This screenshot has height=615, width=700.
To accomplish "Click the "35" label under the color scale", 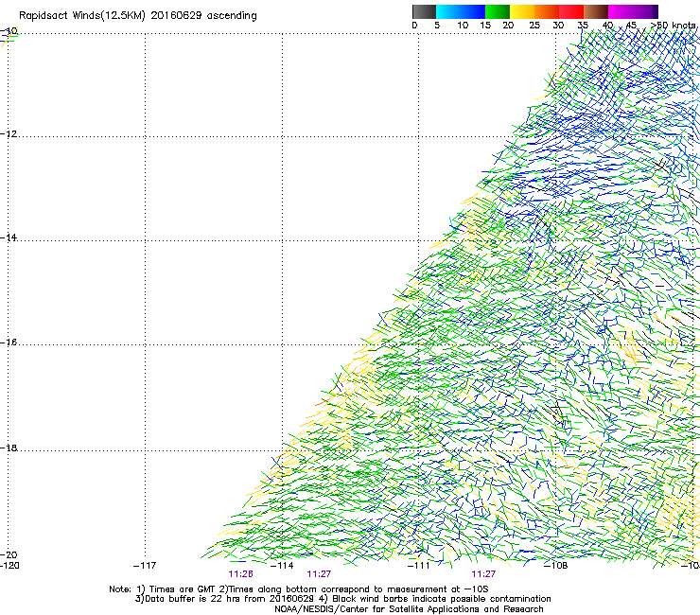I will click(x=583, y=26).
